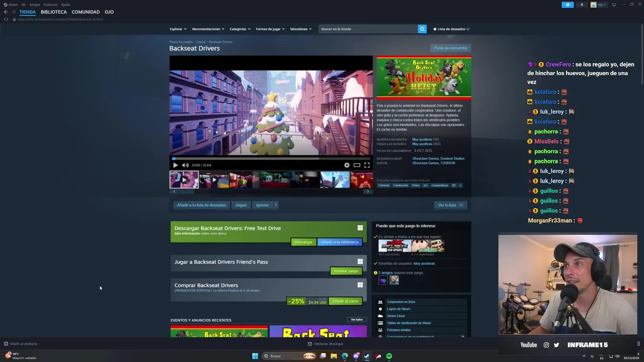Open the video settings gear
This screenshot has width=644, height=362.
click(347, 165)
